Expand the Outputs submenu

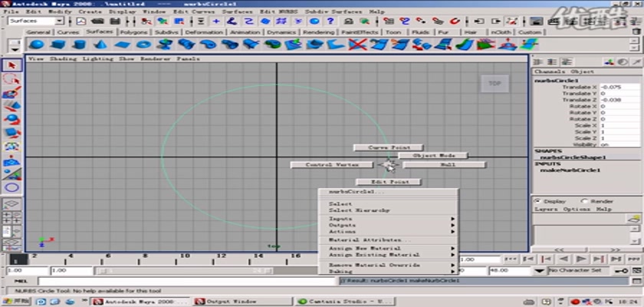coord(389,225)
